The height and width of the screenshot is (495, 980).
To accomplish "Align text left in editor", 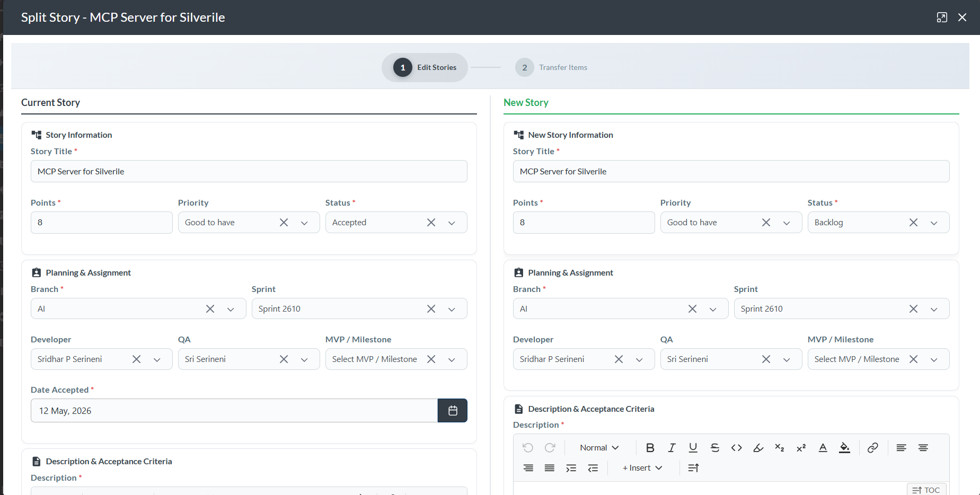I will click(x=901, y=448).
